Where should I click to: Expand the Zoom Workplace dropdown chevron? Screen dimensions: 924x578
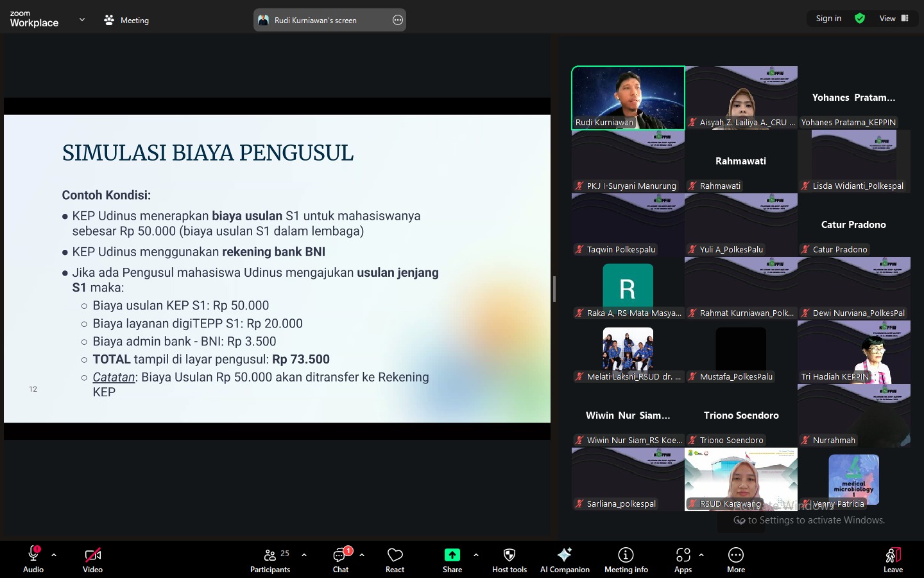82,20
